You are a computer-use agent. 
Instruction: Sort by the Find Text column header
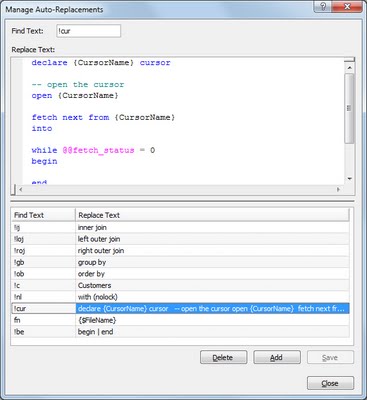coord(43,215)
